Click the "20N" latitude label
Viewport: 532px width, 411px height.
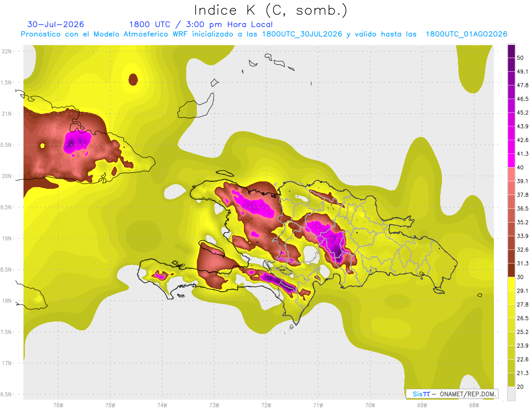click(x=7, y=176)
